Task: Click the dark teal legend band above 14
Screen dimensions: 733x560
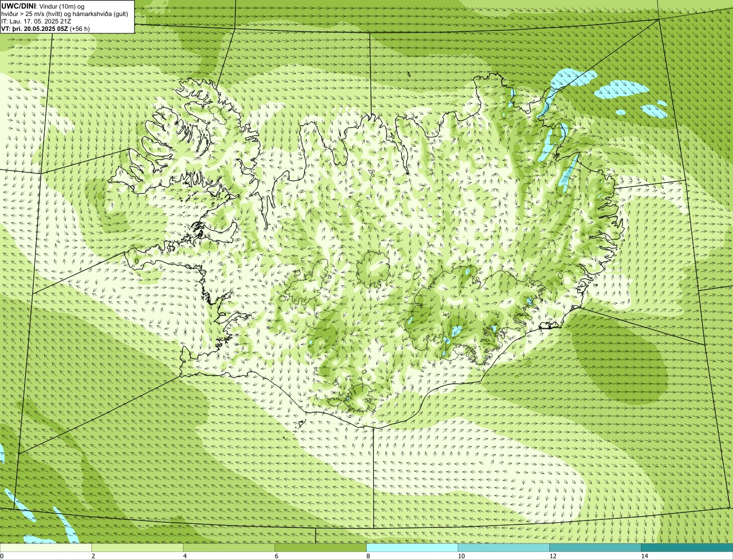Action: click(x=687, y=547)
